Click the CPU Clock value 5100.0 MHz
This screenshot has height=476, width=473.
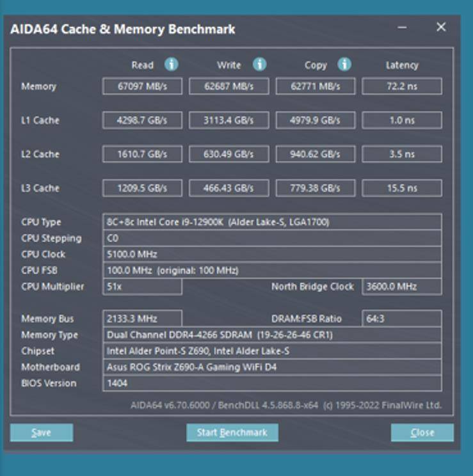pos(272,254)
